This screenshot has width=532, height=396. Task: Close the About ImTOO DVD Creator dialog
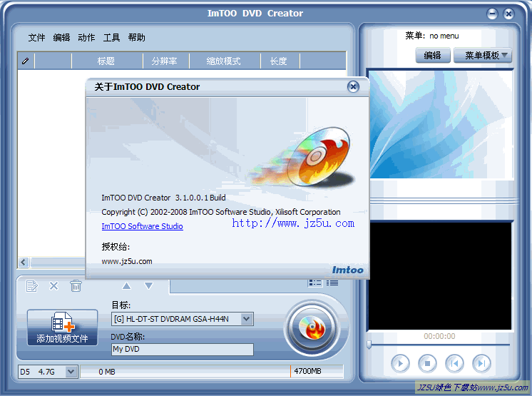353,87
